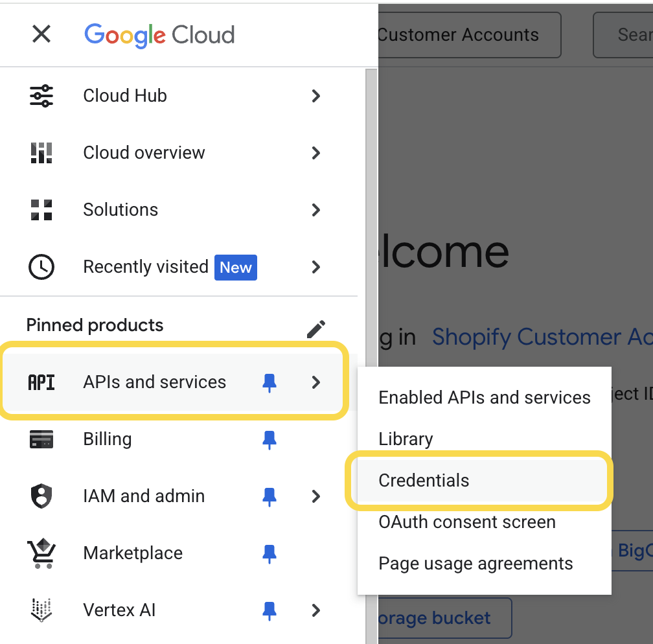Click the Vertex AI icon
This screenshot has height=644, width=653.
point(41,610)
